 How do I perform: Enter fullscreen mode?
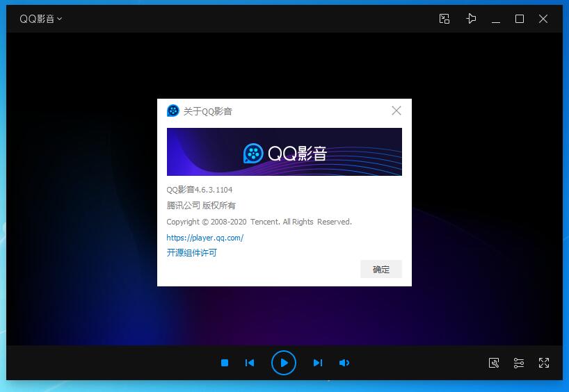543,363
